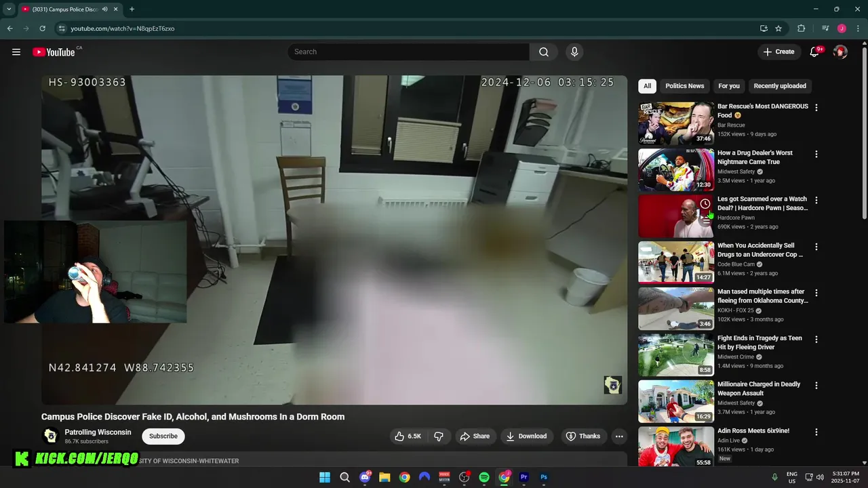Select the All filter chip
868x488 pixels.
click(x=647, y=86)
